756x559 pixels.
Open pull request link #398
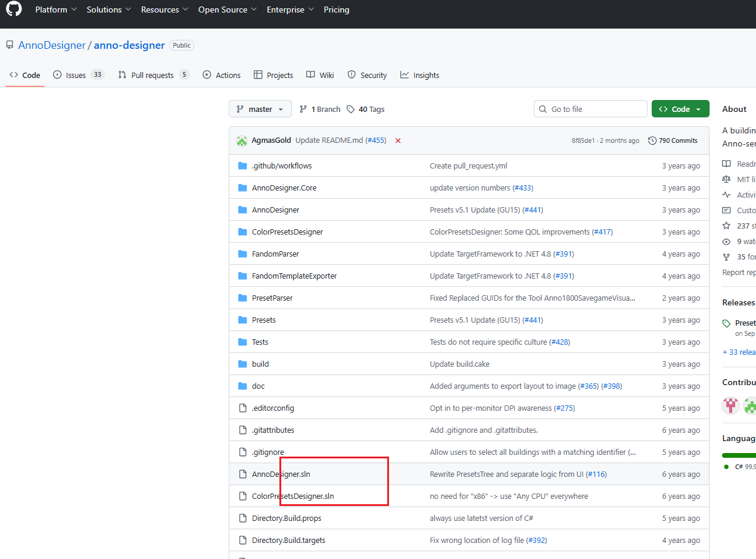(x=611, y=386)
